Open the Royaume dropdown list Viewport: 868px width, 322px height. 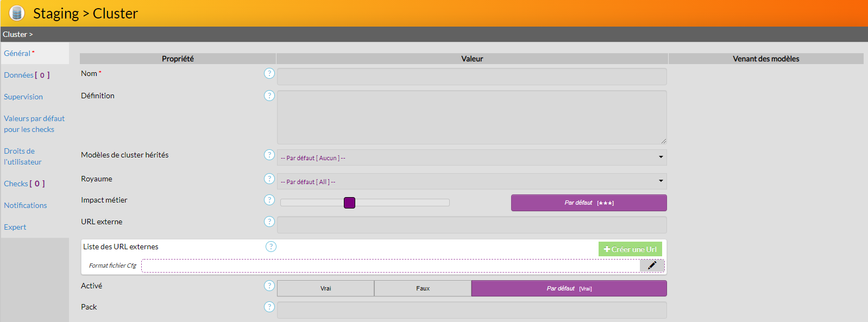[471, 181]
